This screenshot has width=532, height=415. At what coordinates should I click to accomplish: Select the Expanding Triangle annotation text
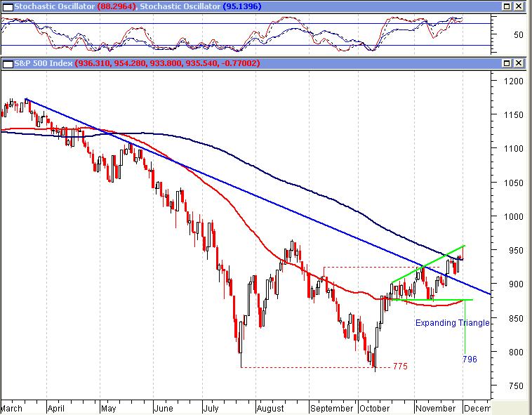[452, 323]
